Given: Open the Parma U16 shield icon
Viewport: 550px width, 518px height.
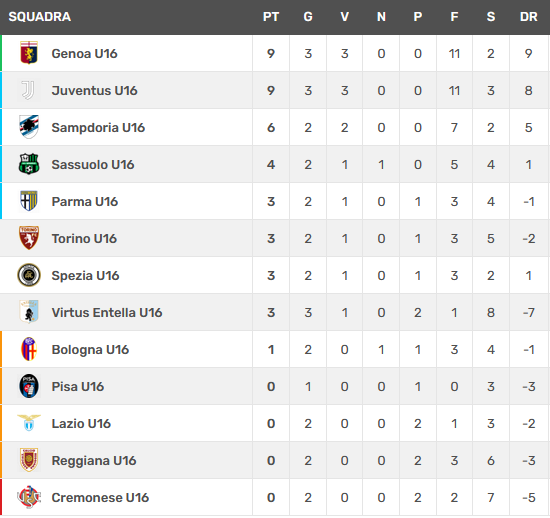Looking at the screenshot, I should pos(29,201).
